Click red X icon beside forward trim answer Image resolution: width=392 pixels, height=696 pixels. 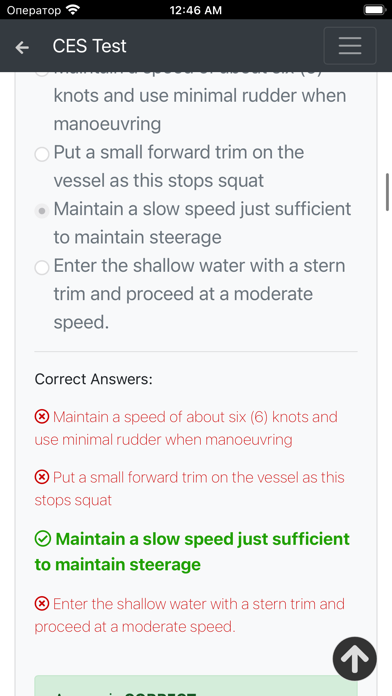click(x=41, y=477)
